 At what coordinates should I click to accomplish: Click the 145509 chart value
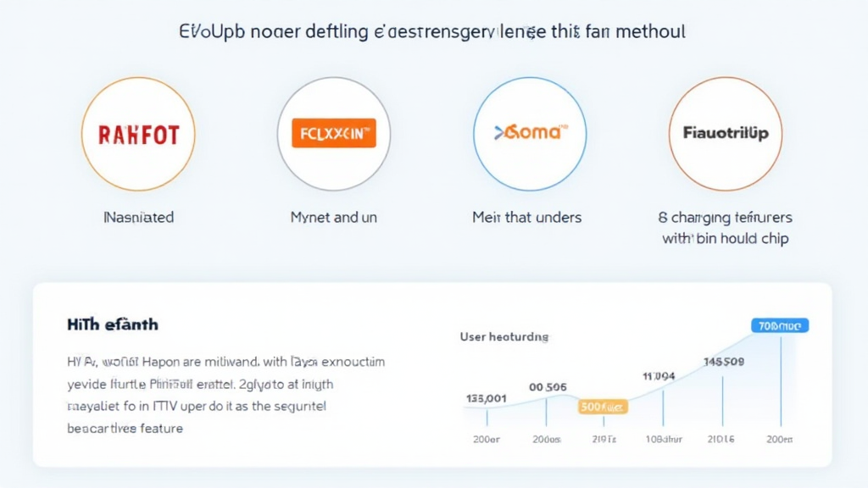(723, 363)
